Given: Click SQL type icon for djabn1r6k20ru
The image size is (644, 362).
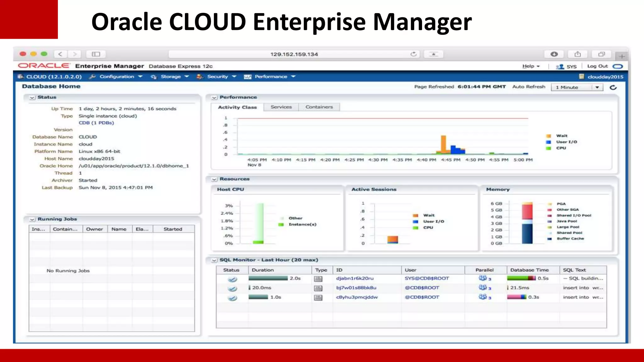Looking at the screenshot, I should [318, 279].
